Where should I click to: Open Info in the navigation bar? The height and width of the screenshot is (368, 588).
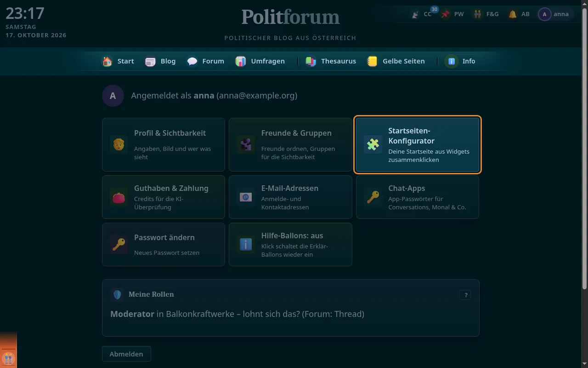[461, 61]
